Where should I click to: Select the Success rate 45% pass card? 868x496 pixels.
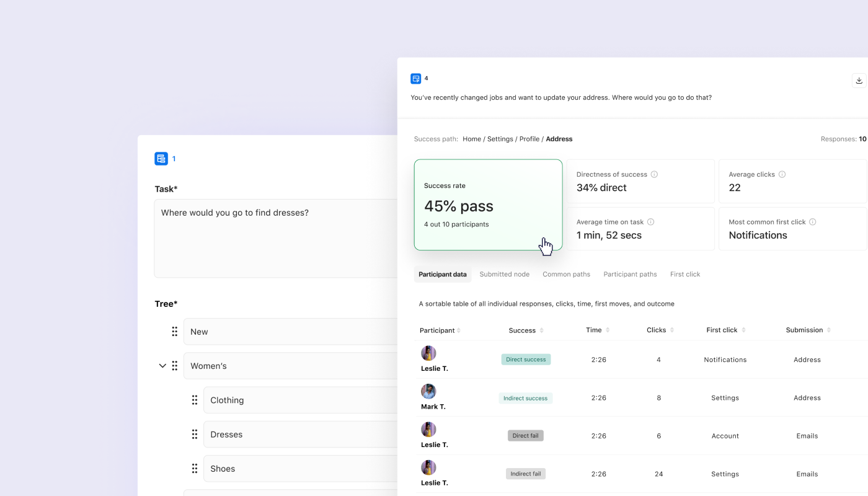[x=488, y=205]
